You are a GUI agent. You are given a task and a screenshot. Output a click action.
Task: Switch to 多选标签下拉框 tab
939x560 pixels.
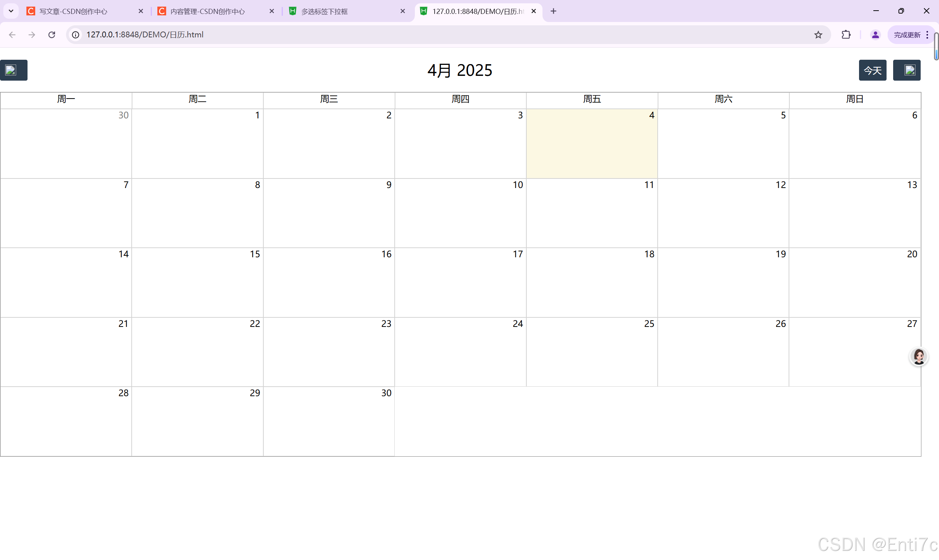(x=325, y=11)
